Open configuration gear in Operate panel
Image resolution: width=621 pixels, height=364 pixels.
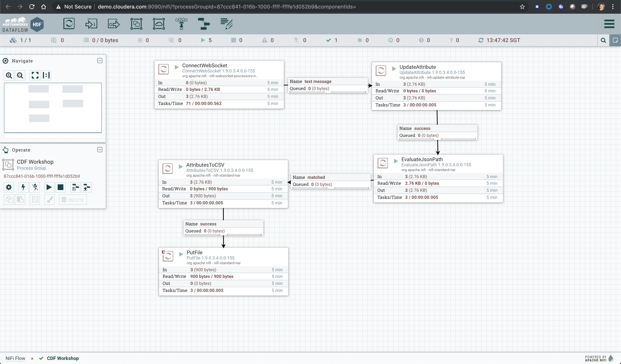[9, 187]
